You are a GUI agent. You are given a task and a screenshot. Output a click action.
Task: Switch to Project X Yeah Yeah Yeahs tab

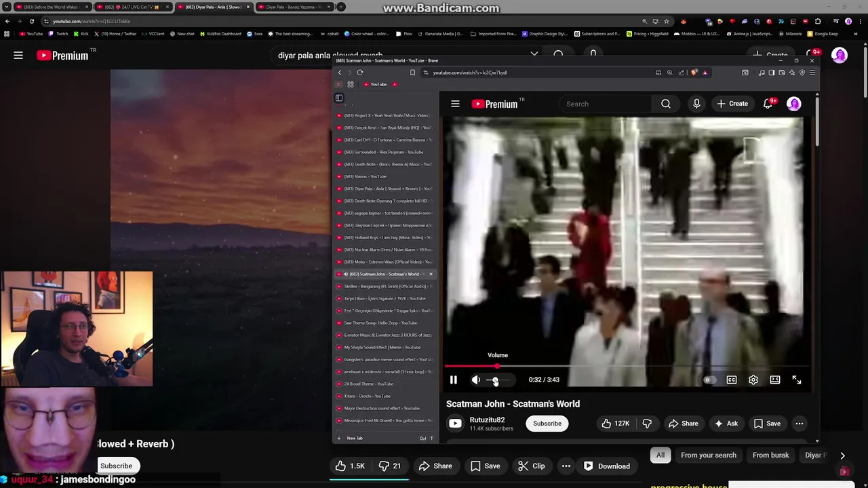pyautogui.click(x=384, y=115)
